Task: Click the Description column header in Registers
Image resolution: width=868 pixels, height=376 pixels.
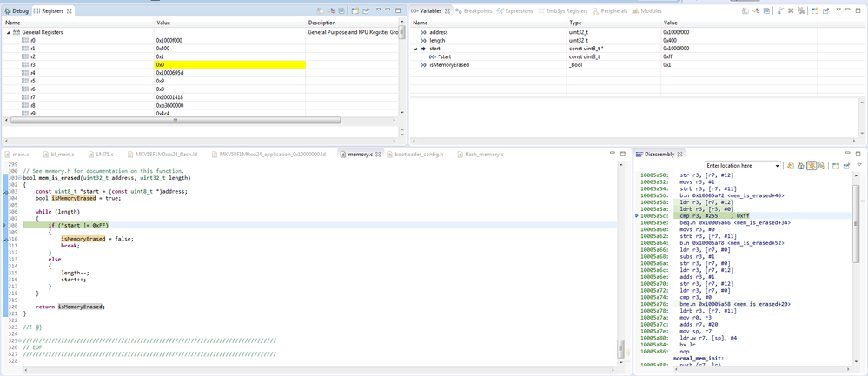Action: 353,23
